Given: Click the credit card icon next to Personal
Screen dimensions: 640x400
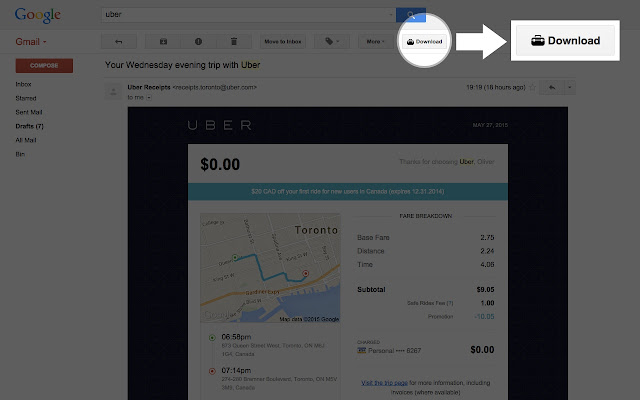Looking at the screenshot, I should (362, 351).
